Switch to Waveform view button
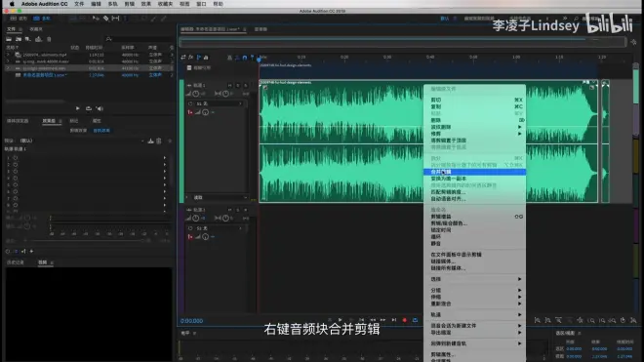This screenshot has width=644, height=362. click(x=19, y=19)
